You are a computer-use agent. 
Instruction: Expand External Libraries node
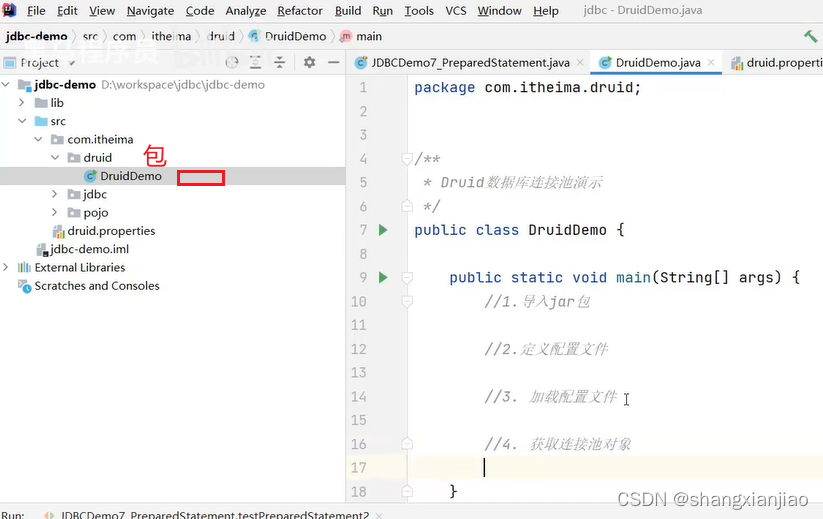(x=6, y=267)
